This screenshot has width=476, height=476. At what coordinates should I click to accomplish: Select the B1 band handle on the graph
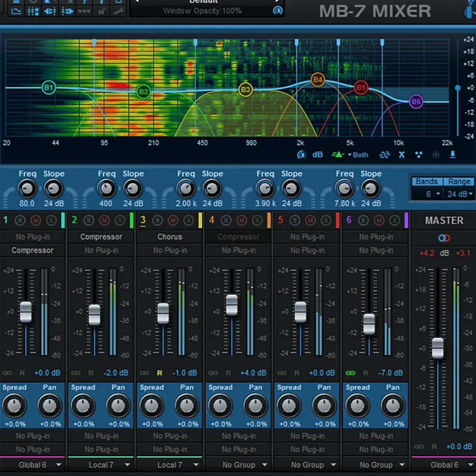point(49,88)
